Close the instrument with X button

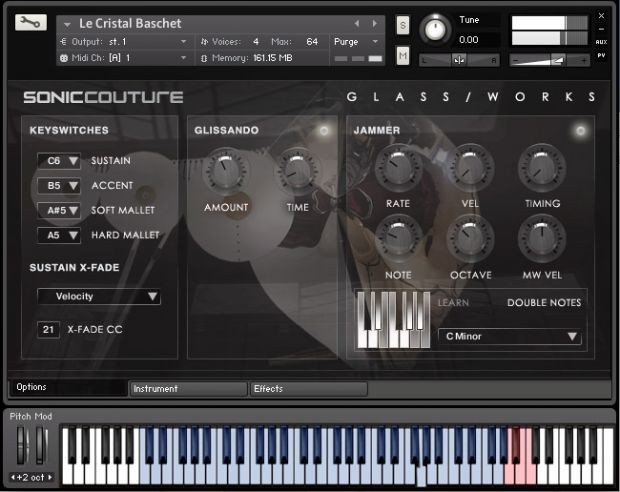tap(601, 16)
